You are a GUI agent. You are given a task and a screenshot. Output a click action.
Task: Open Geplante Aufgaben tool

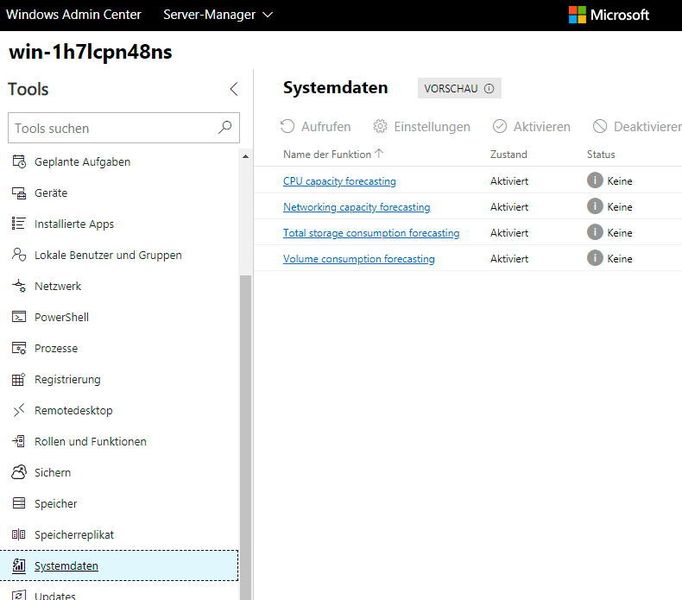[x=82, y=162]
